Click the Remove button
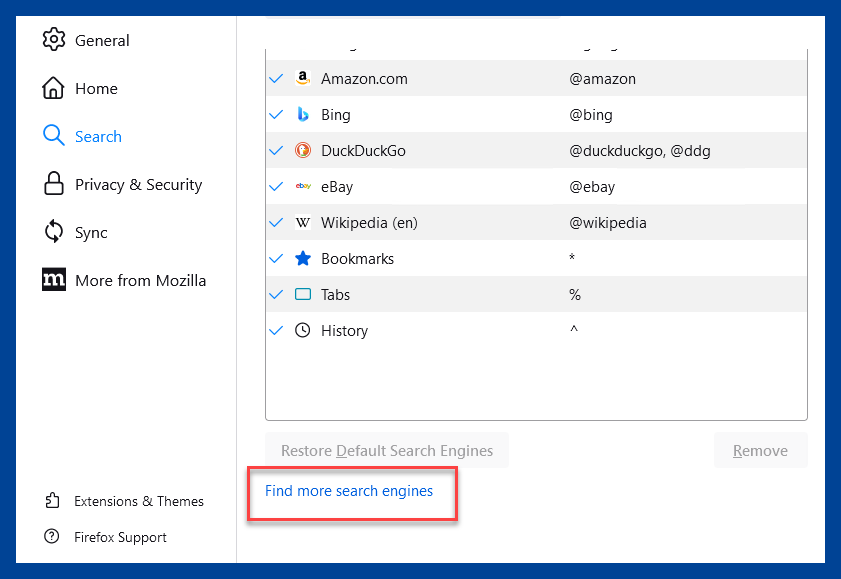Viewport: 841px width, 579px height. pos(760,450)
